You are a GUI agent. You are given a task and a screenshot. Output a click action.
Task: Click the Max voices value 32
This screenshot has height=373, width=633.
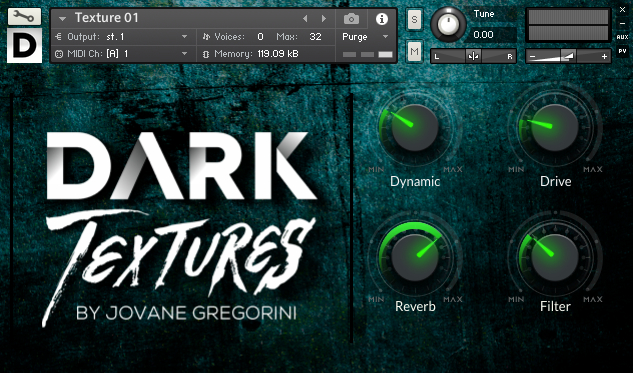[315, 37]
